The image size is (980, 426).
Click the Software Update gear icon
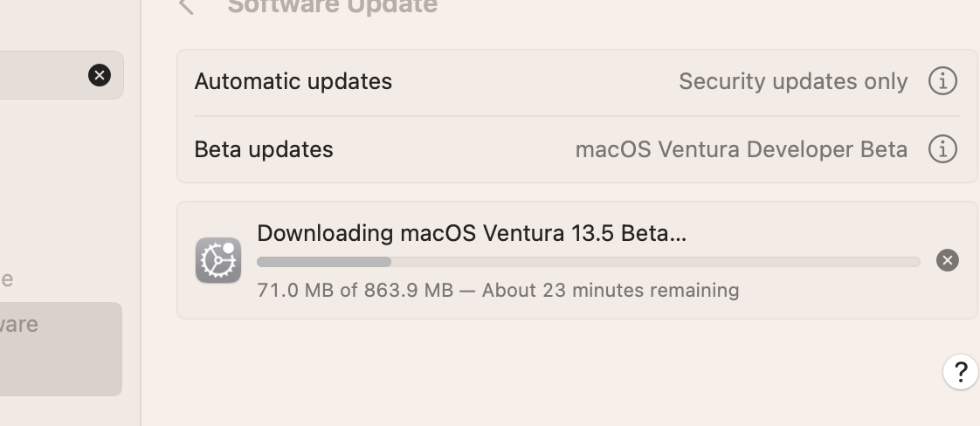218,260
